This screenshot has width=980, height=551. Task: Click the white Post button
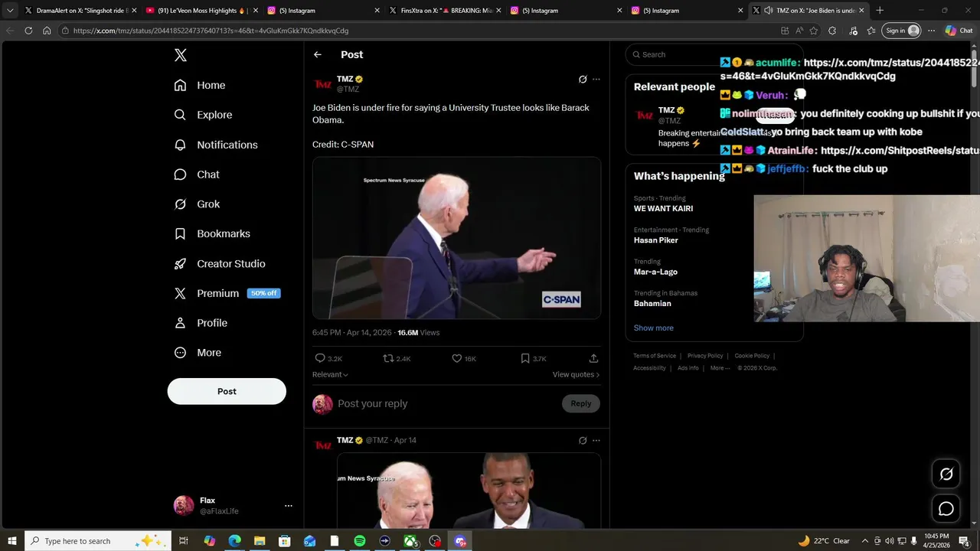227,391
